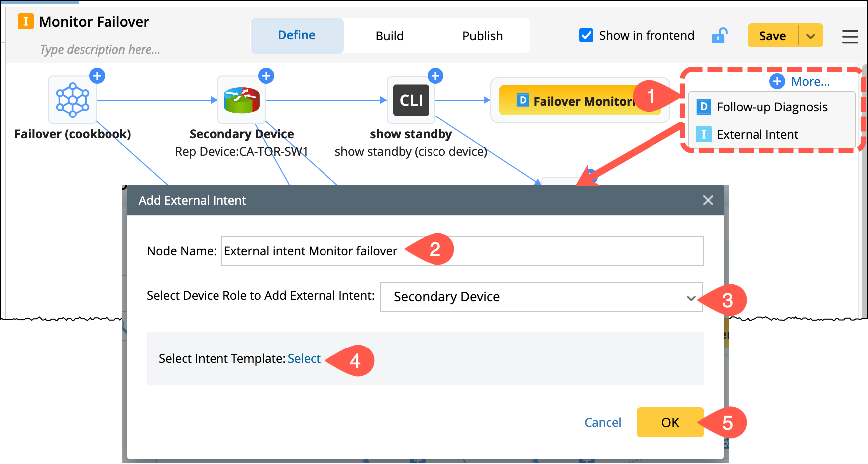Open the Select Device Role dropdown
The height and width of the screenshot is (464, 868).
tap(541, 297)
